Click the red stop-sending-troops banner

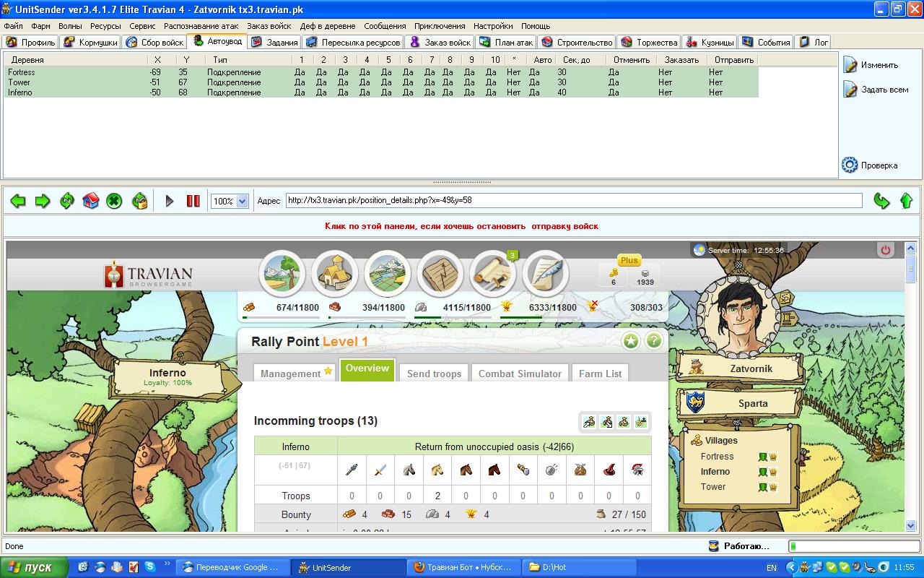[x=462, y=226]
